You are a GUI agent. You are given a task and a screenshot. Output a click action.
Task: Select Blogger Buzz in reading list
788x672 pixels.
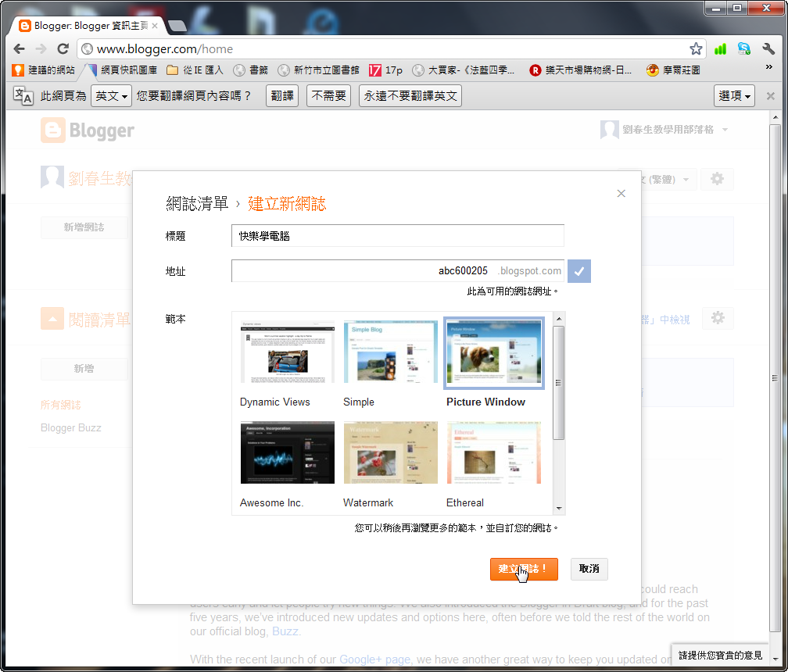(71, 428)
